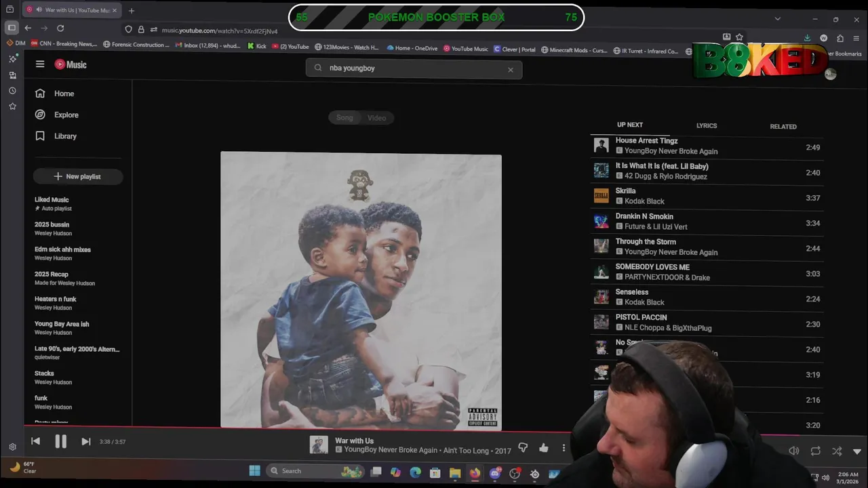Click the Drankin N Smokin queue thumbnail
868x488 pixels.
pyautogui.click(x=601, y=222)
